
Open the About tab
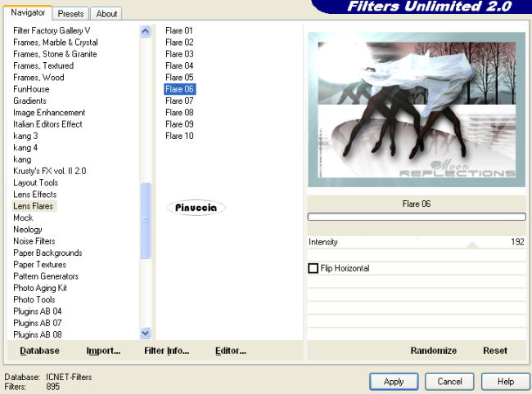point(106,14)
